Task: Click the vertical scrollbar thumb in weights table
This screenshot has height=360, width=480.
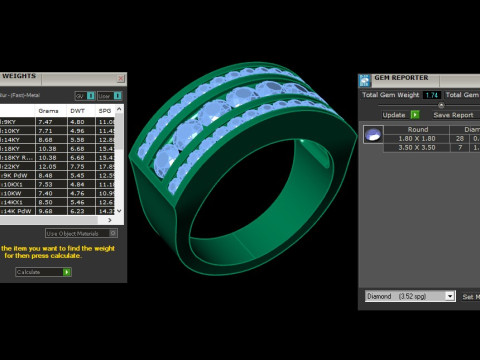Action: point(119,132)
